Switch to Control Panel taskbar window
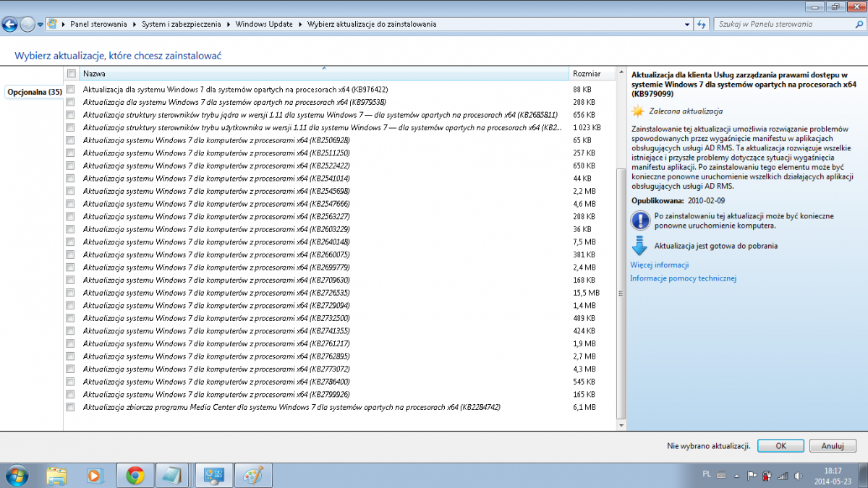 (x=213, y=475)
